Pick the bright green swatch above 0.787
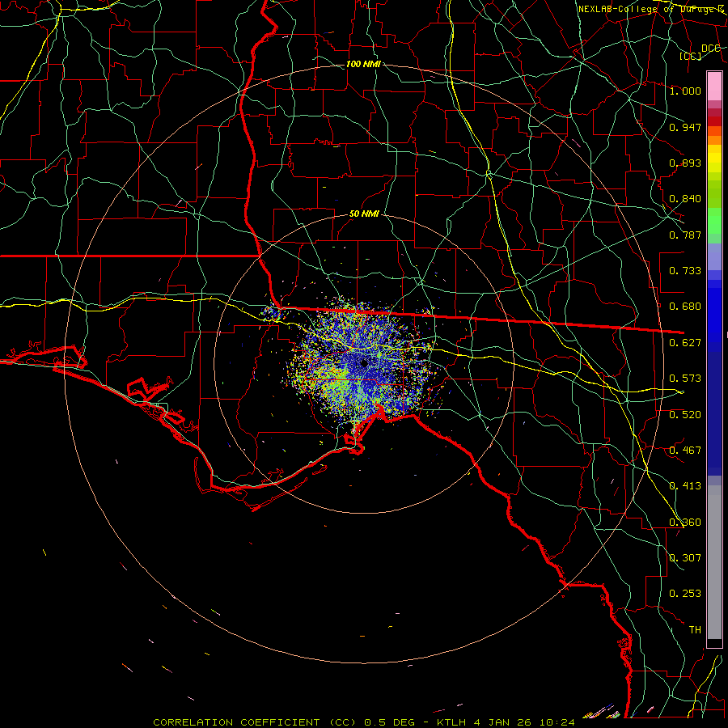728x728 pixels. coord(714,221)
